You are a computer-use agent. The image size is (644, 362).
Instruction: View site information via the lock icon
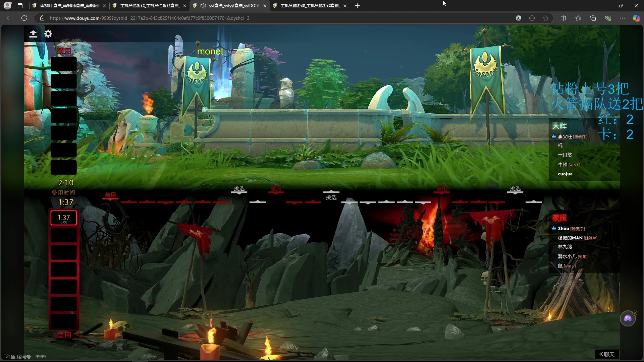(42, 18)
